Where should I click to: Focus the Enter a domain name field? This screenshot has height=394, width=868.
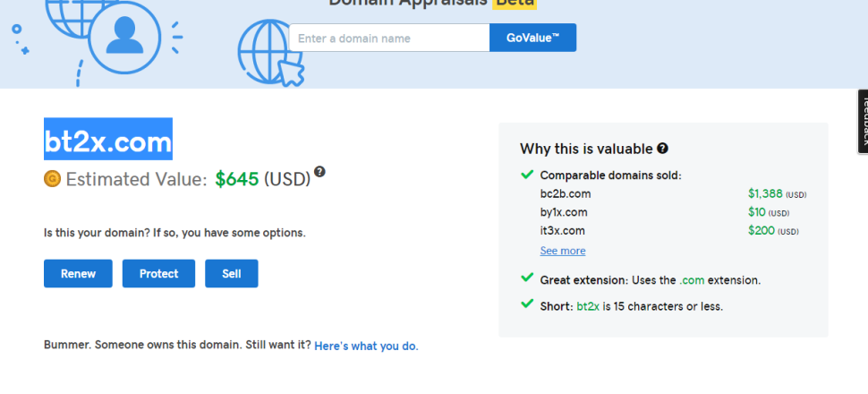click(x=389, y=39)
